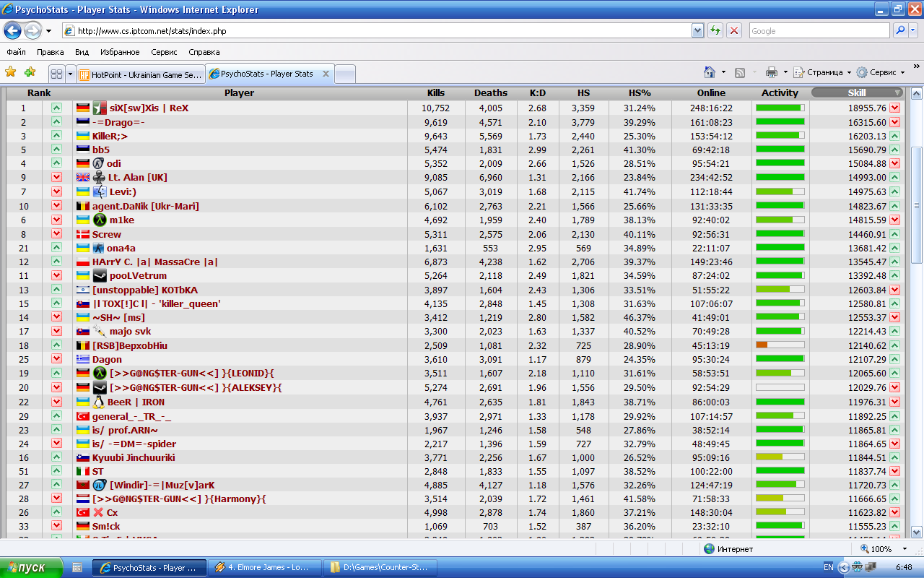Click the show desktop icon in taskbar
The image size is (924, 578).
78,568
